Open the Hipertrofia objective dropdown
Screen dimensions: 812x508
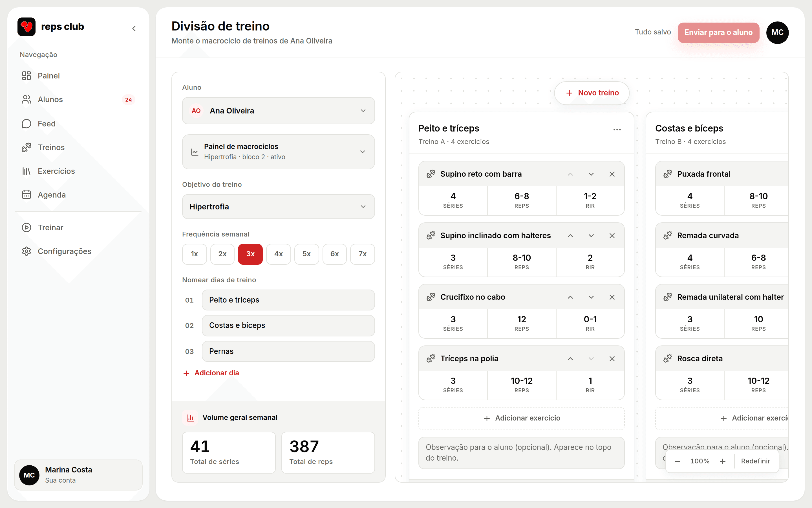pos(278,207)
